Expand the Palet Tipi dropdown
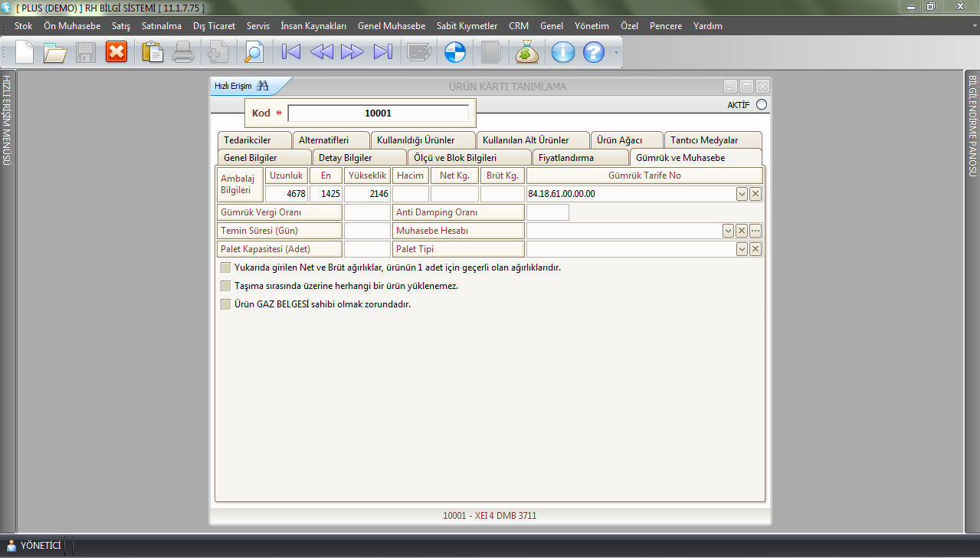 click(742, 249)
